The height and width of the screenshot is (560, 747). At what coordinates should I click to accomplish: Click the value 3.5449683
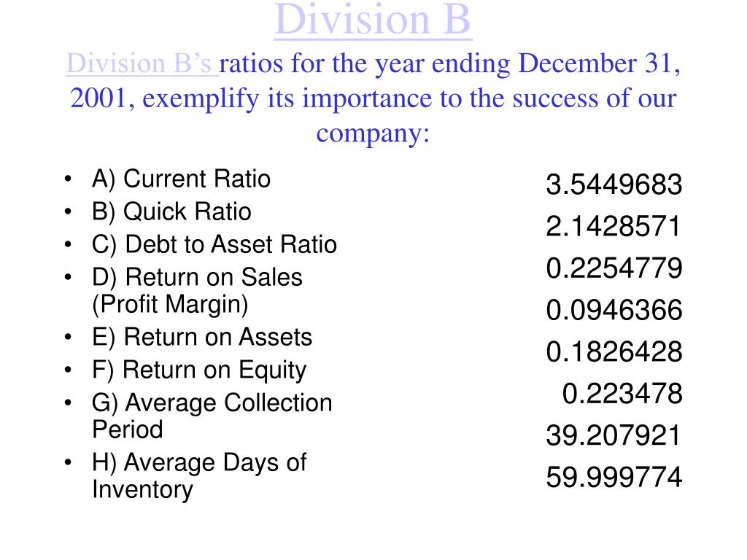click(x=614, y=184)
